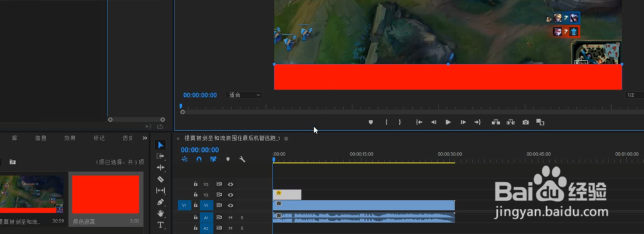
Task: Open the comparison view button
Action: point(540,122)
